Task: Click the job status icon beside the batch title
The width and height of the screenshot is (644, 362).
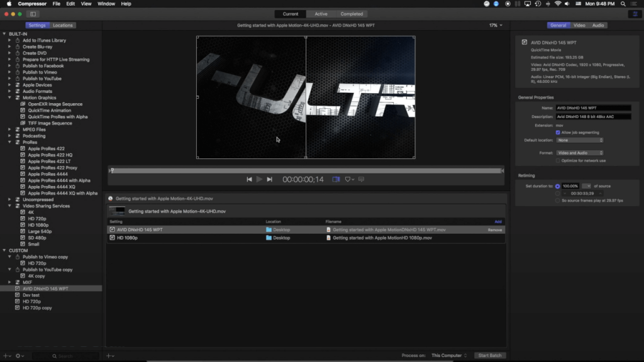Action: [111, 199]
